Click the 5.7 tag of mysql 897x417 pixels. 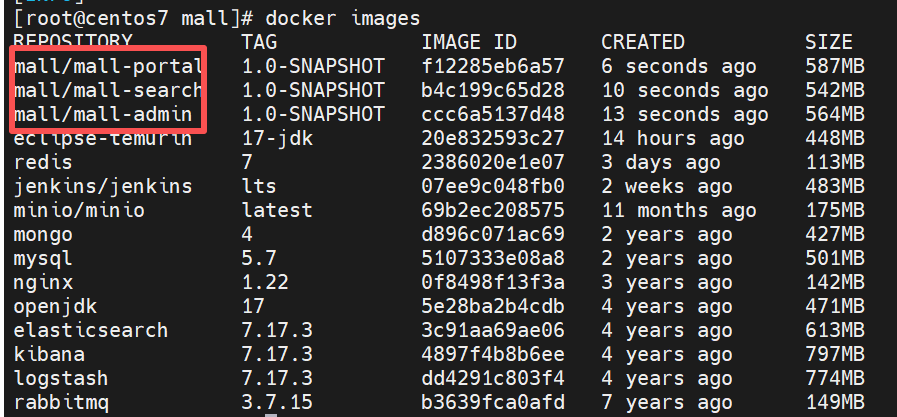(x=259, y=259)
